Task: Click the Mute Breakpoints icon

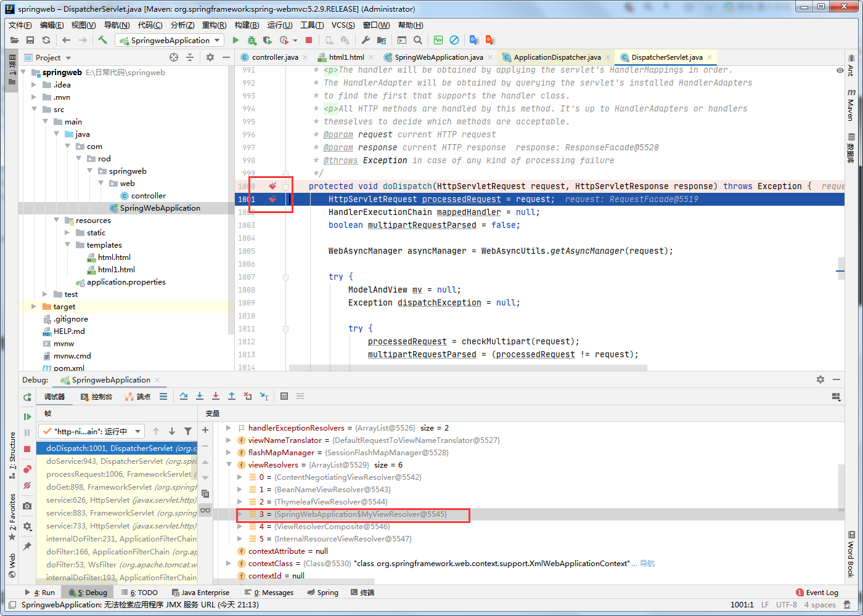Action: click(x=27, y=485)
